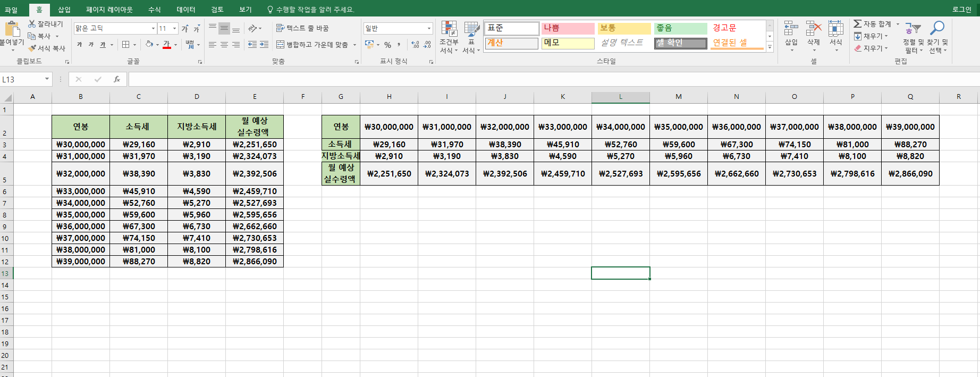Click the Format Painter (서식 복사) brush
The width and height of the screenshot is (980, 377).
[x=32, y=48]
